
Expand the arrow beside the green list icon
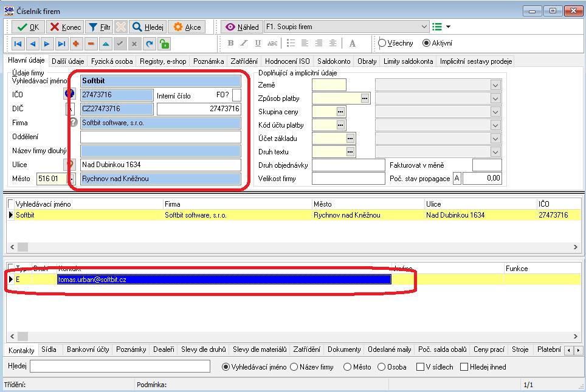point(448,27)
